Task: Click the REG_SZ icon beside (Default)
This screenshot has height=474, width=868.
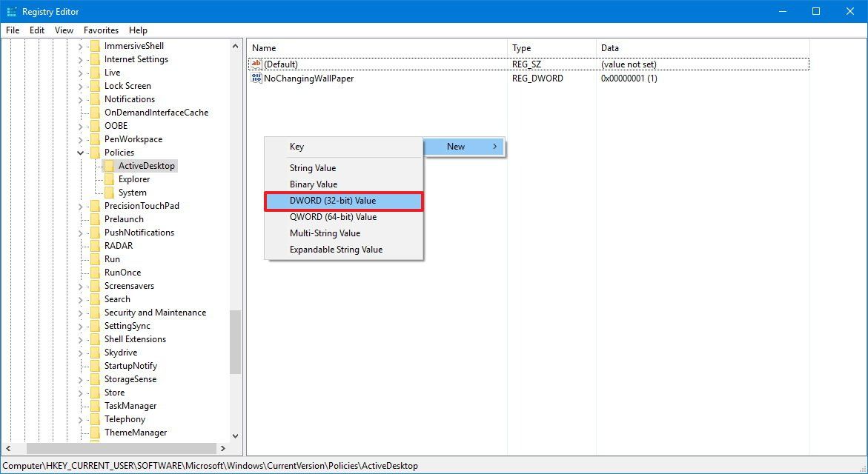Action: pyautogui.click(x=256, y=64)
